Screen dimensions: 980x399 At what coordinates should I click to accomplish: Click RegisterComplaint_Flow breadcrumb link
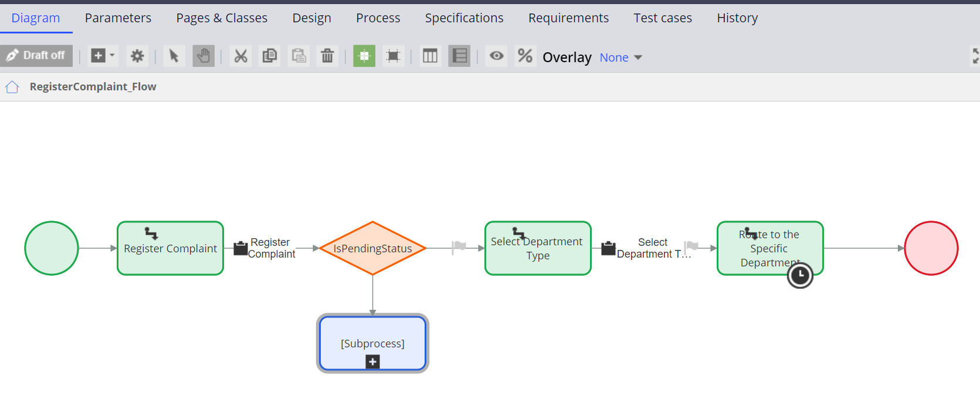(93, 87)
